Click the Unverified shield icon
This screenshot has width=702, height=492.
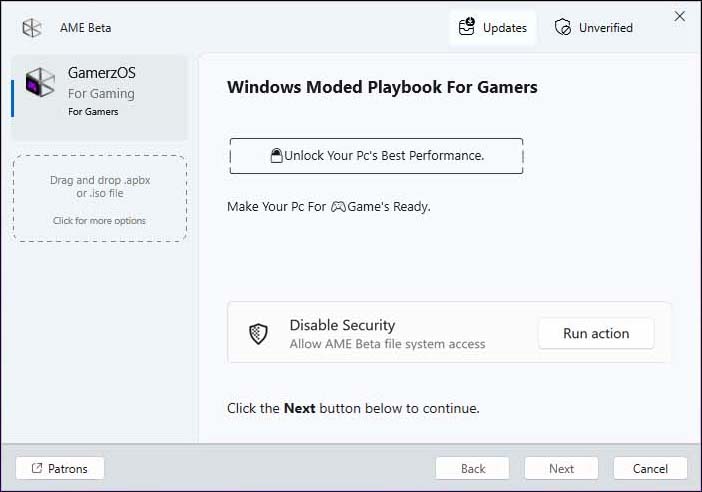coord(563,27)
